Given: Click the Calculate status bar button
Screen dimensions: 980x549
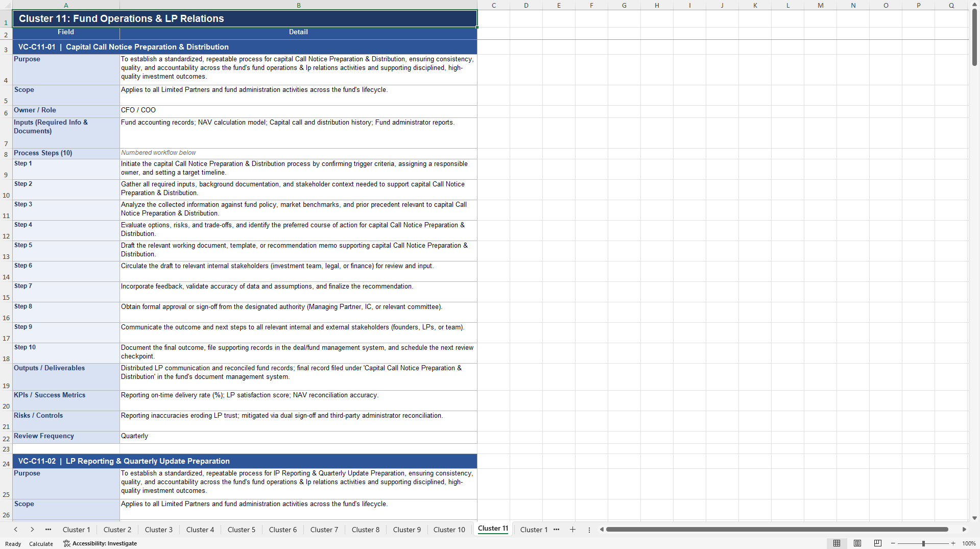Looking at the screenshot, I should tap(41, 544).
